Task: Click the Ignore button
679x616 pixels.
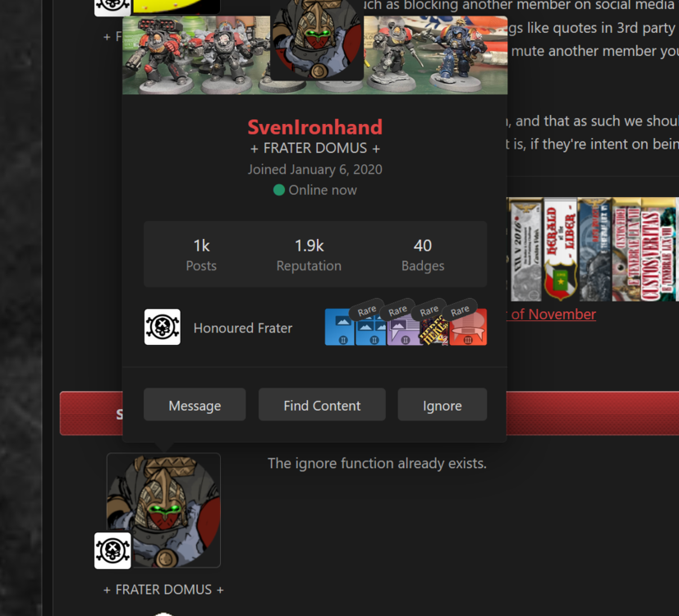Action: tap(442, 405)
